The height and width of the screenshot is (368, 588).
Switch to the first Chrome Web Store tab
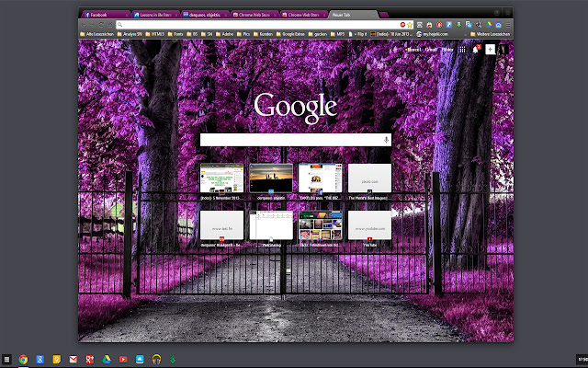tap(254, 15)
